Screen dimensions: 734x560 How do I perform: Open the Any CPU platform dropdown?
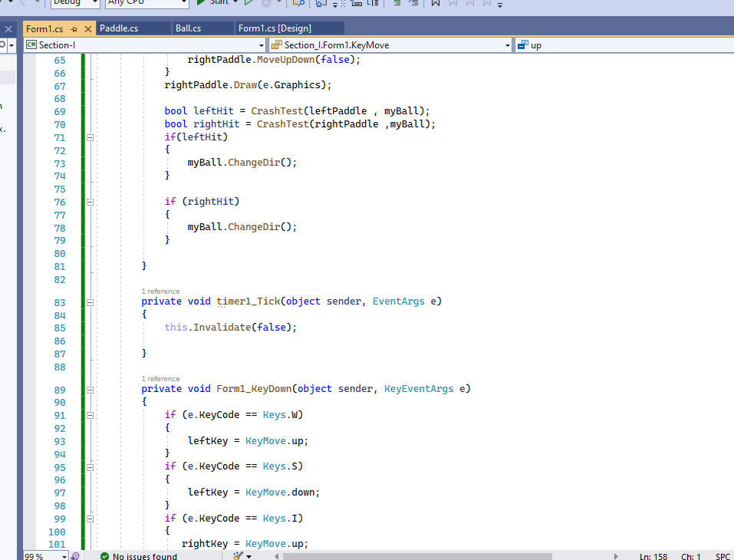coord(146,3)
